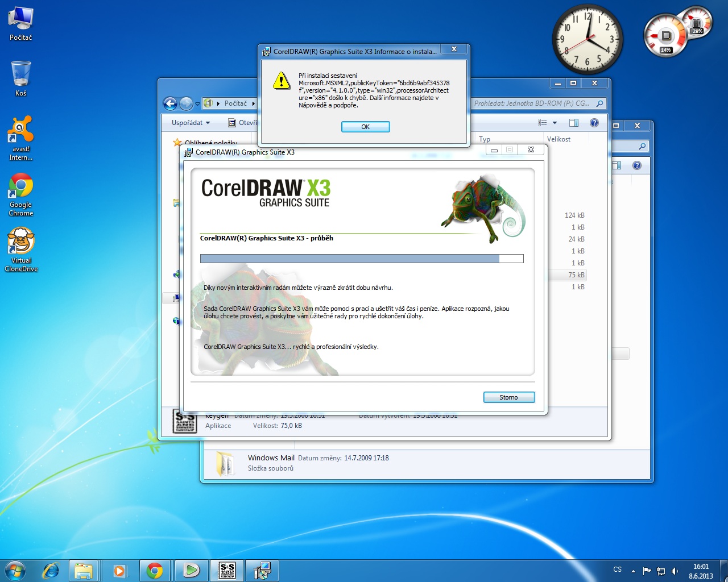Click OK in the installation error dialog

(366, 127)
